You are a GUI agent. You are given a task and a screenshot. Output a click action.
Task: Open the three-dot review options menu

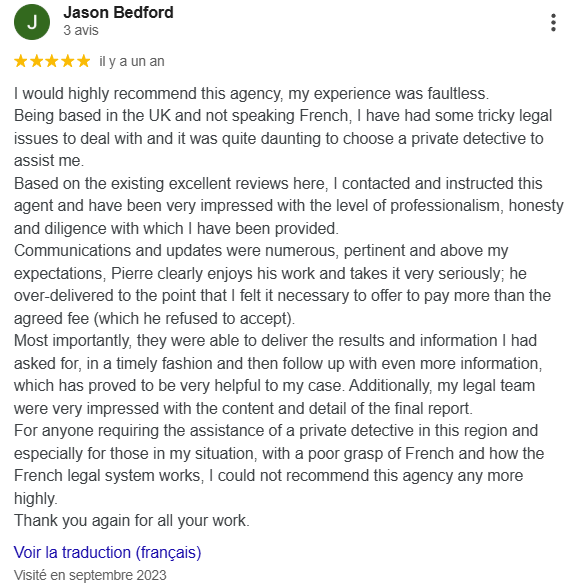553,23
